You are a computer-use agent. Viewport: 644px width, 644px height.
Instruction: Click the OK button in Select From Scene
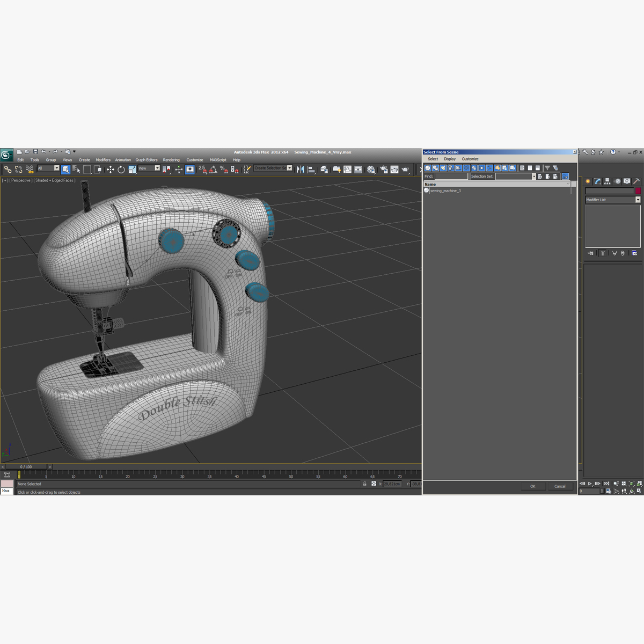point(532,486)
